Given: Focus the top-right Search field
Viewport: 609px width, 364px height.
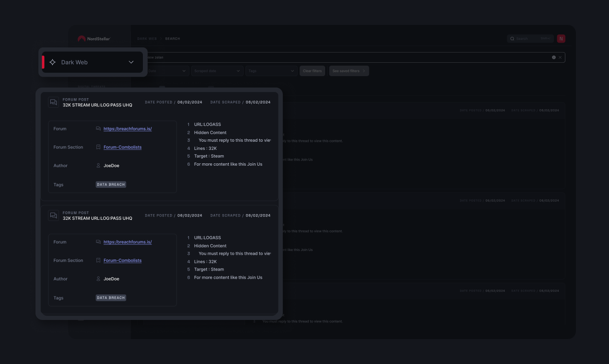Looking at the screenshot, I should [x=530, y=39].
